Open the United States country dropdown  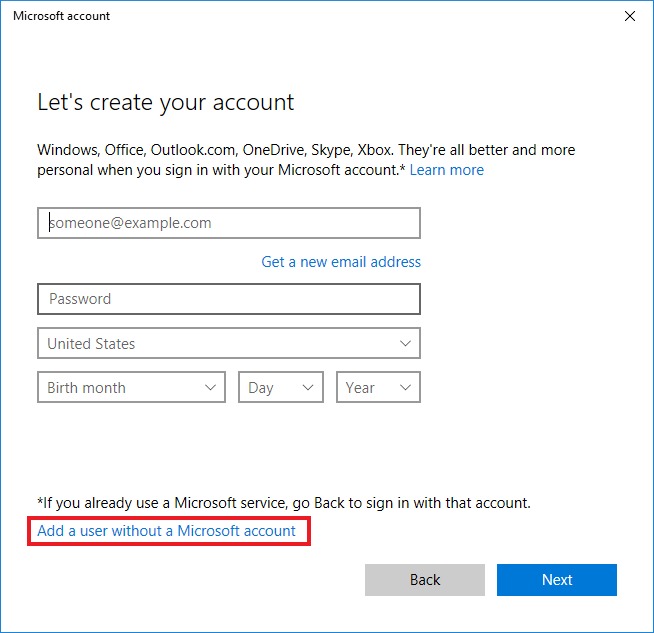228,343
